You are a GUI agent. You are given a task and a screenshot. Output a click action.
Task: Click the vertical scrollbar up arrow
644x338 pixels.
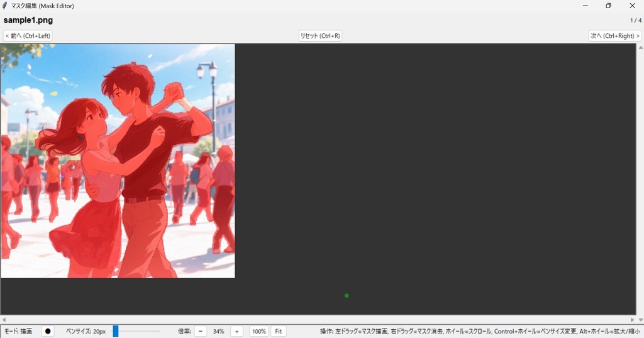[x=640, y=48]
